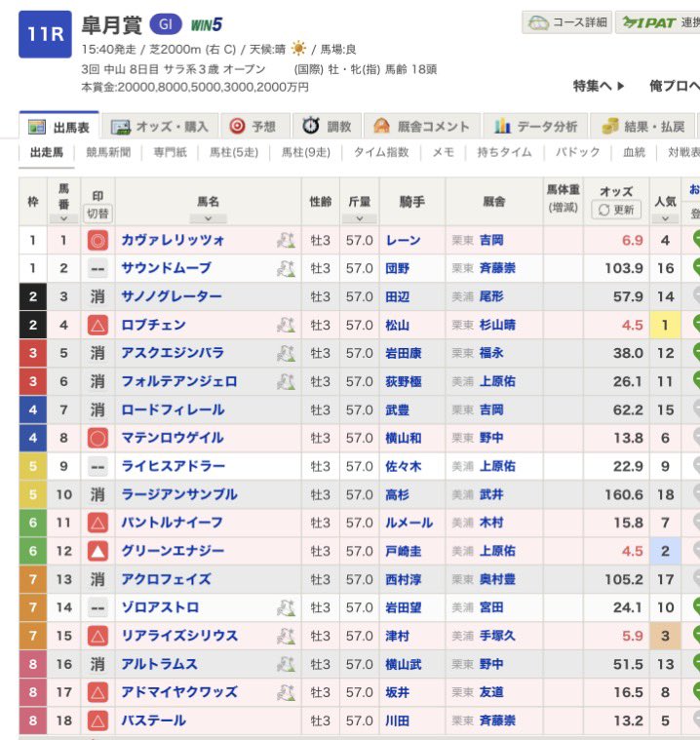Viewport: 700px width, 740px height.
Task: Toggle the 消 mark for アルトラムス
Action: pos(97,665)
